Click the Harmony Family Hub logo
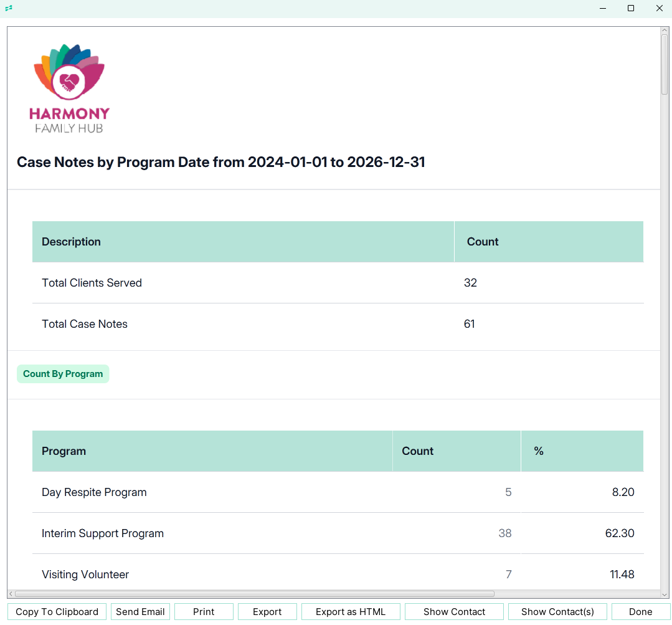 69,88
